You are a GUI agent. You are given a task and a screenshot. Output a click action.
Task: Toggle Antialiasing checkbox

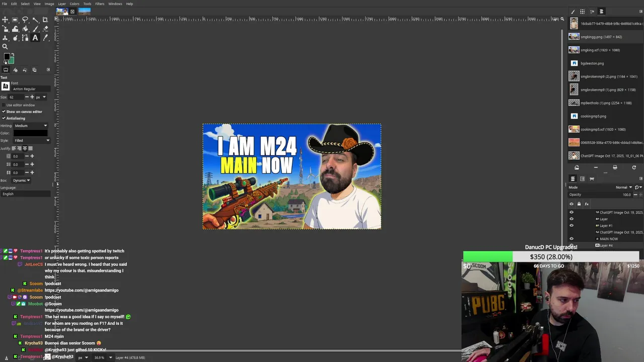4,118
